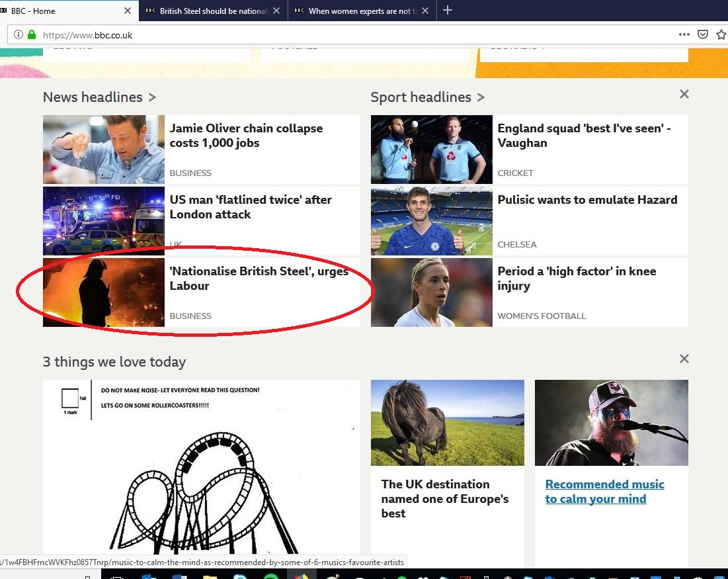Open Jamie Oliver chain collapse headline

click(x=246, y=135)
